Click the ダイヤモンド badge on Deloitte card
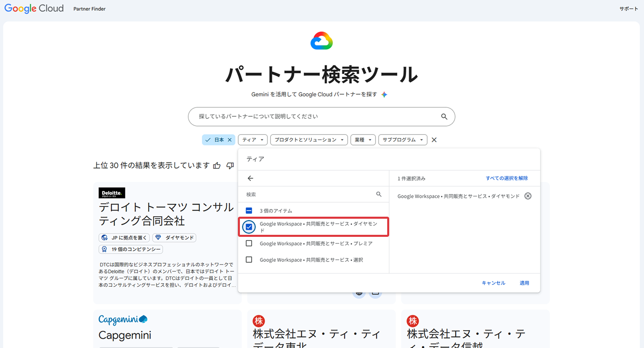Image resolution: width=644 pixels, height=348 pixels. [x=174, y=238]
